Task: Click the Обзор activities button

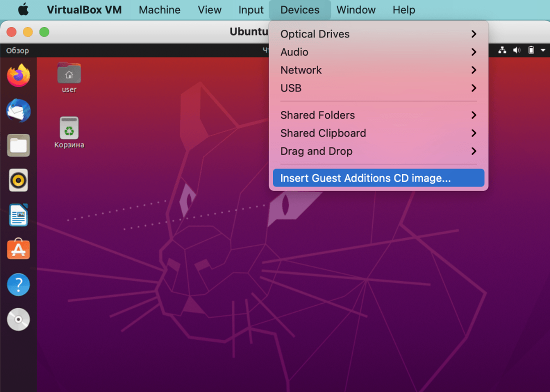Action: click(x=17, y=50)
